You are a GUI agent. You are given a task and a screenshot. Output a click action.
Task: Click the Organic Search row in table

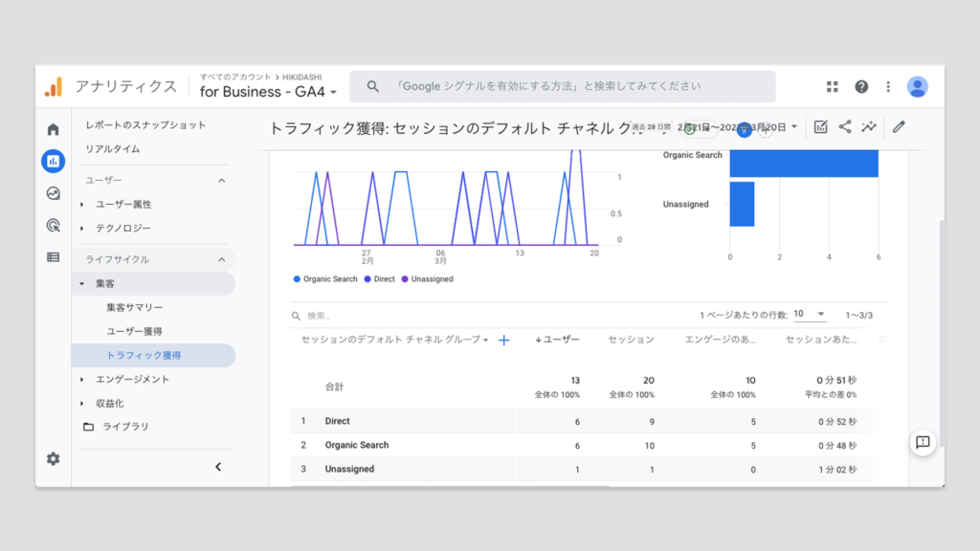(357, 445)
